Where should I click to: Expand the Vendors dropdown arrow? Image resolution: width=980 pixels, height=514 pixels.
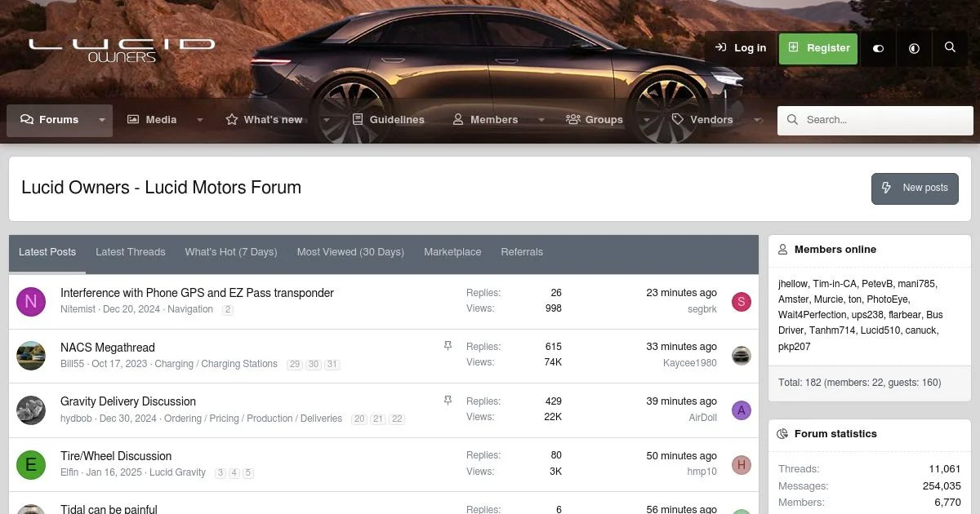(x=758, y=120)
